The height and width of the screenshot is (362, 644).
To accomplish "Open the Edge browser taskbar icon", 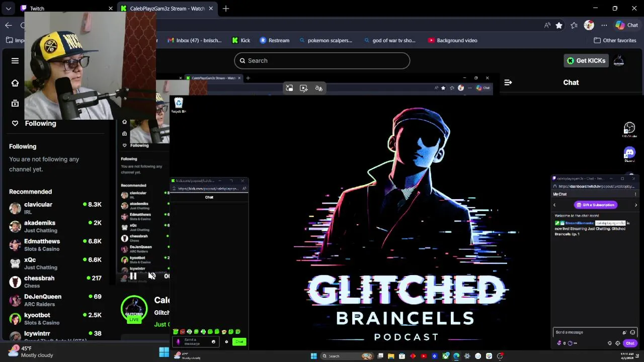I will point(456,356).
